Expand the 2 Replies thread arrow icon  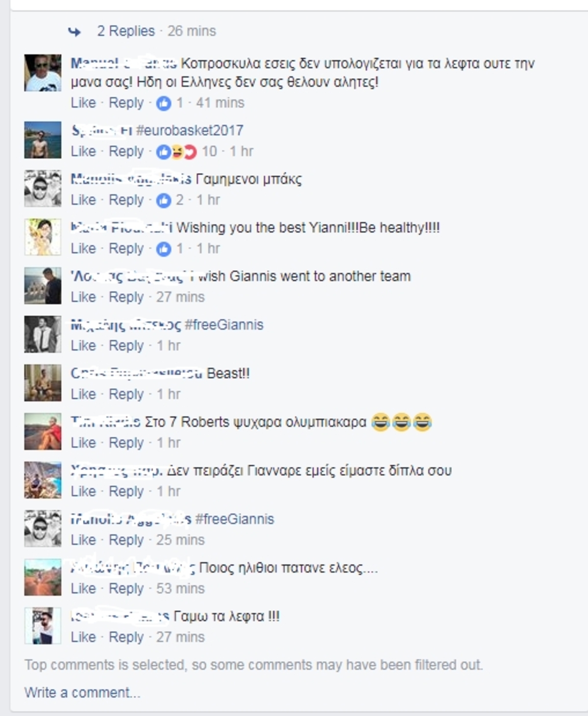(x=74, y=32)
